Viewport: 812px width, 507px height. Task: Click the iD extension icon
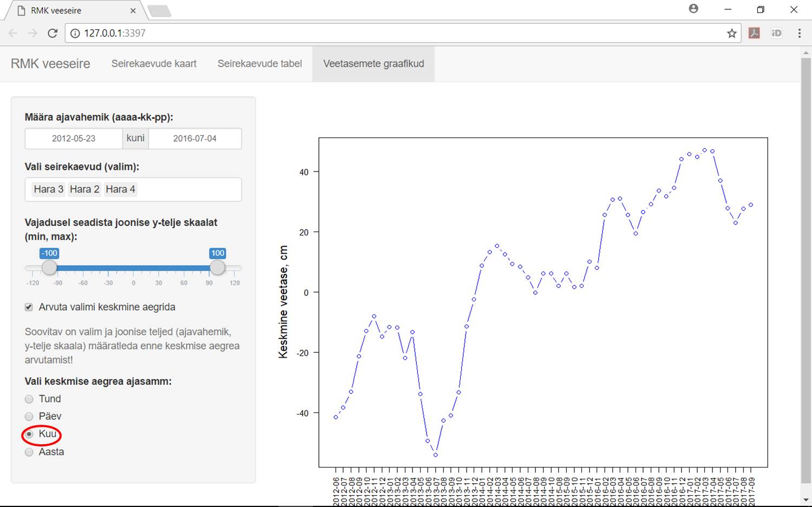click(776, 33)
